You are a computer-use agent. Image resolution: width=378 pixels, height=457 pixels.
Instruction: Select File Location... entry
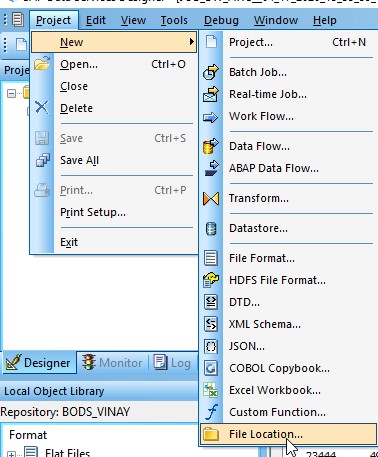(x=288, y=434)
